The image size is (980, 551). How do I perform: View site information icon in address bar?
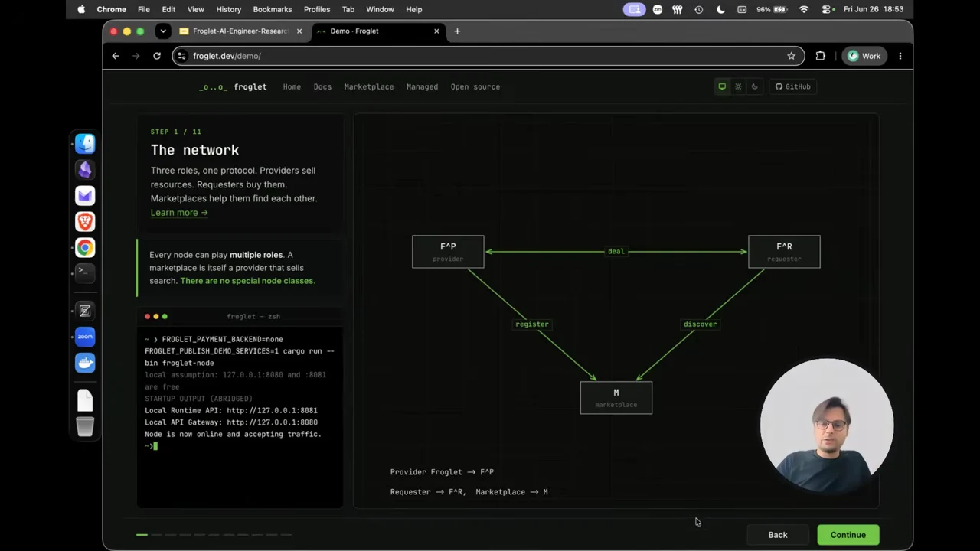(x=181, y=56)
